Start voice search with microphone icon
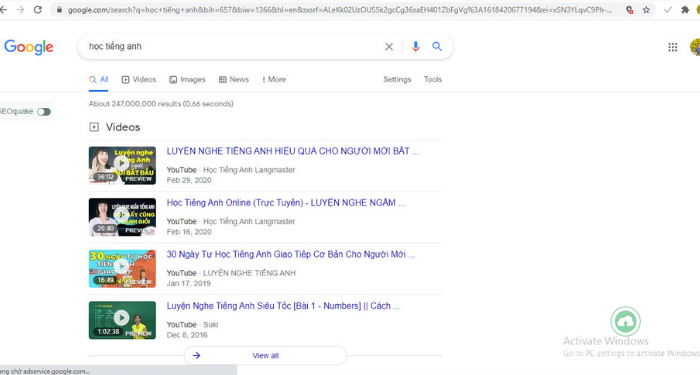This screenshot has width=700, height=375. click(x=416, y=46)
